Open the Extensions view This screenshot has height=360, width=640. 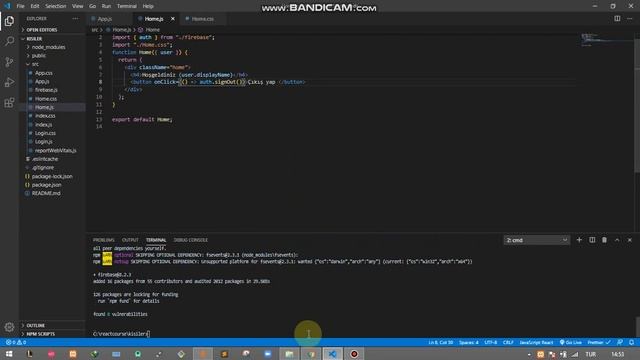pos(9,102)
